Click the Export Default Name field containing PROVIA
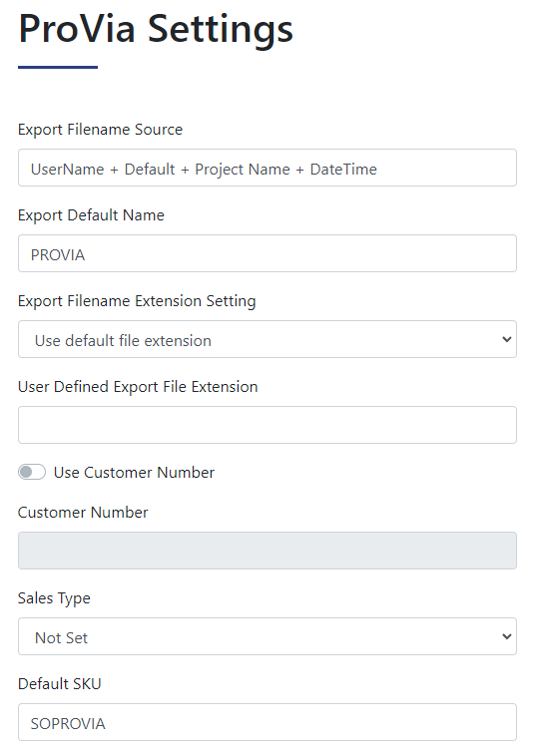The image size is (537, 756). pos(268,253)
